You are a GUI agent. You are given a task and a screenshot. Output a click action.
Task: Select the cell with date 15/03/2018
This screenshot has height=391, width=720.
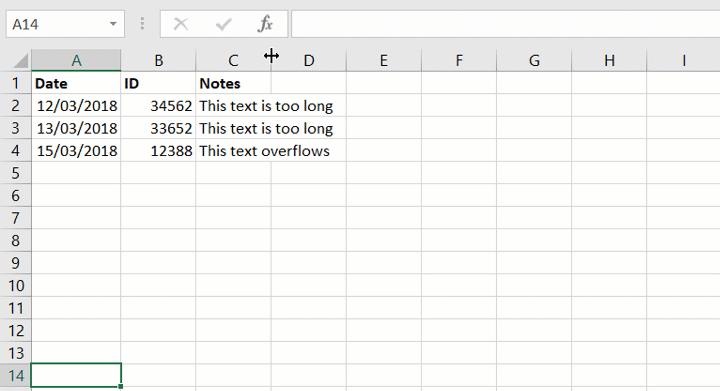[x=76, y=151]
